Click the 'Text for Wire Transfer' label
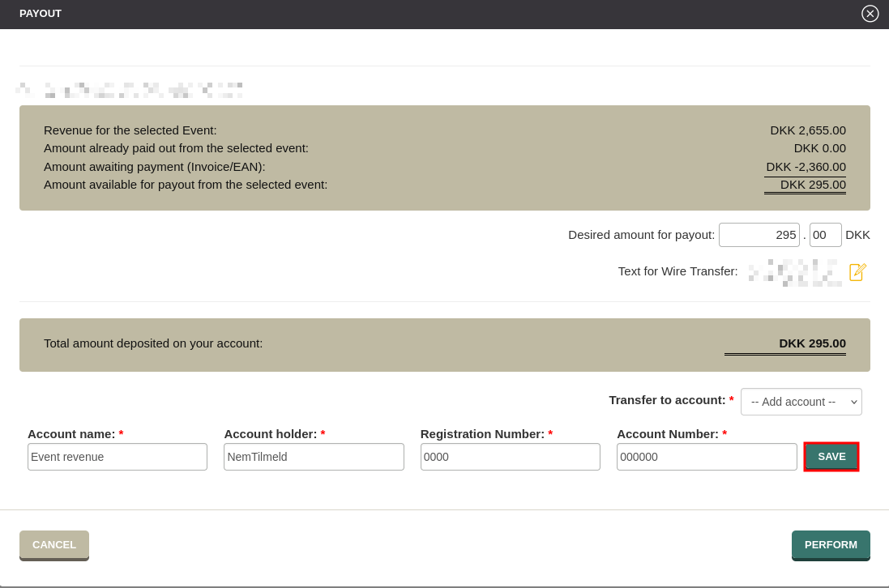Screen dimensions: 889x588 [x=677, y=271]
